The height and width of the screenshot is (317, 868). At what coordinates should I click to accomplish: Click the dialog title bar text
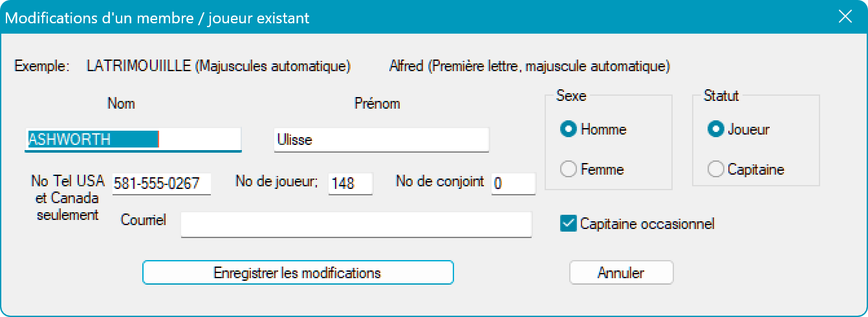pyautogui.click(x=157, y=18)
